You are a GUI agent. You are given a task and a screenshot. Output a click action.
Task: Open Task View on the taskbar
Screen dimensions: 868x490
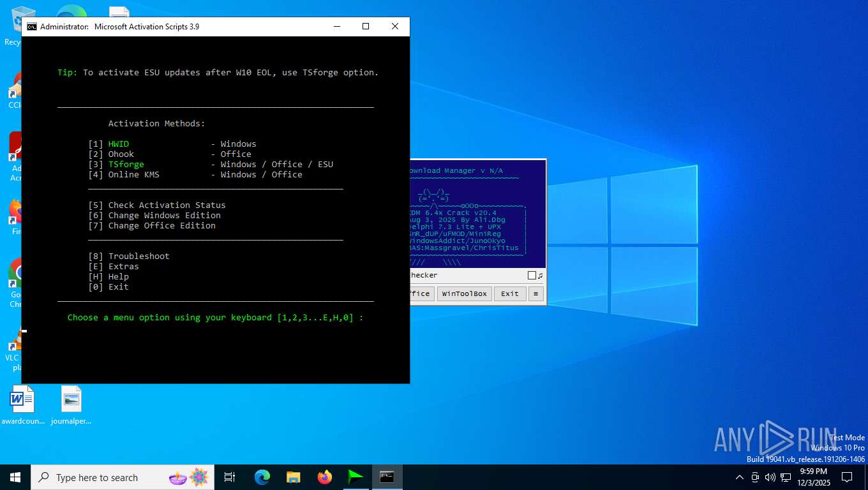tap(230, 477)
